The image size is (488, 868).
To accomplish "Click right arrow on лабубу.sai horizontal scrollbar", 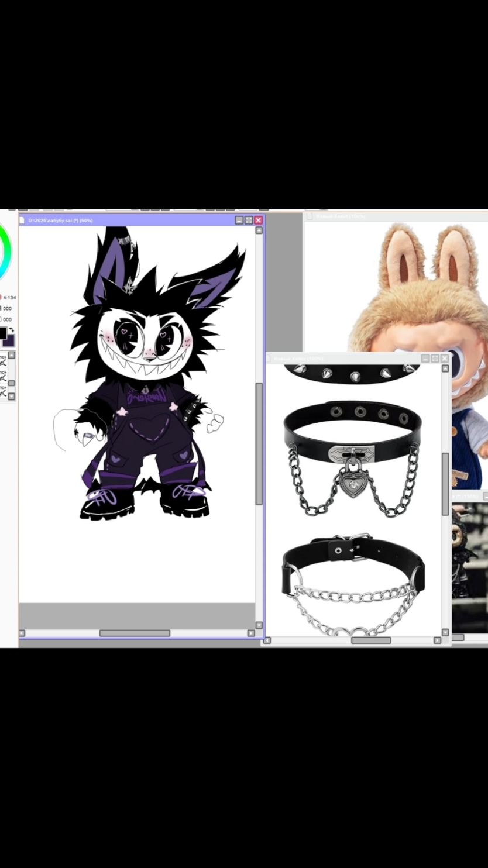I will pos(251,633).
